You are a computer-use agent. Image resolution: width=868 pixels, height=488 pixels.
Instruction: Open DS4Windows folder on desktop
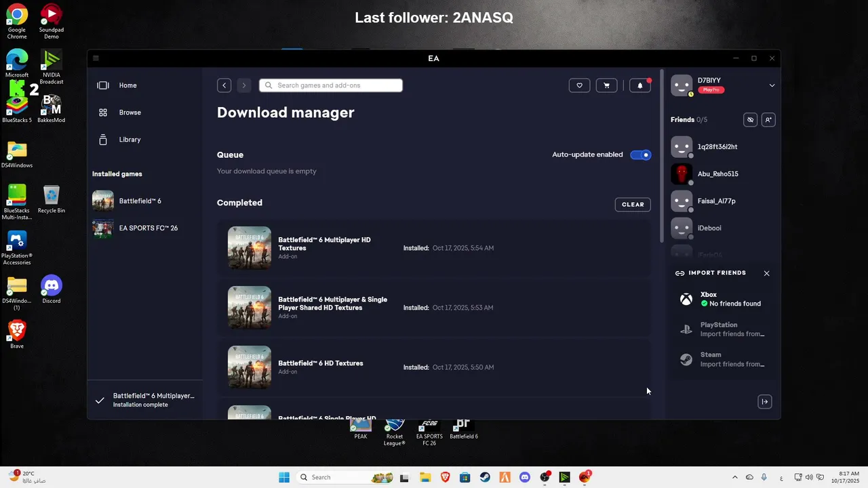(17, 155)
